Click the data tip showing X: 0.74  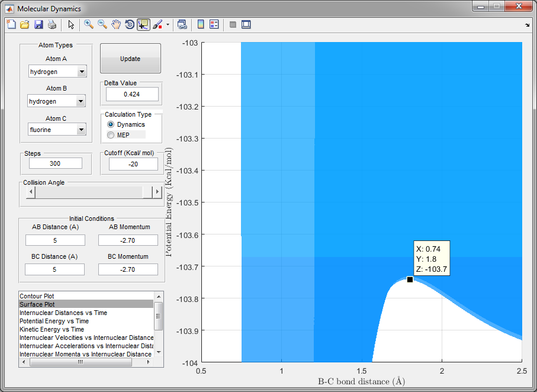(x=432, y=258)
